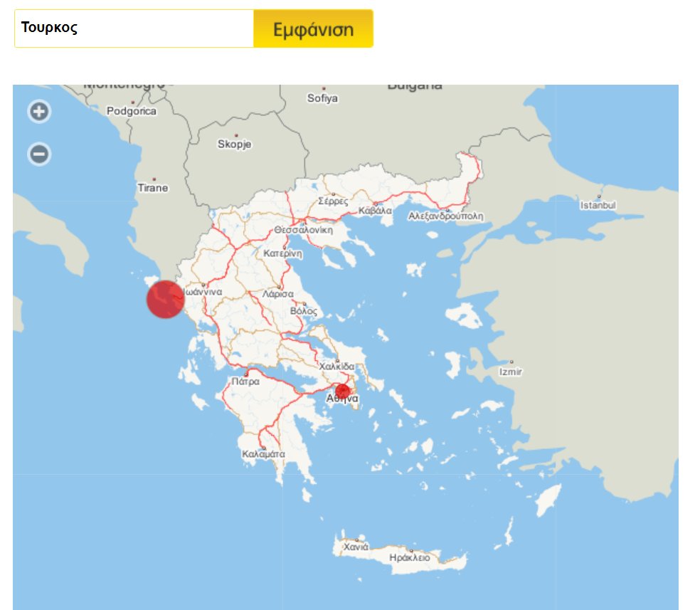
Task: Click the Χανιά label on Crete
Action: (x=356, y=547)
